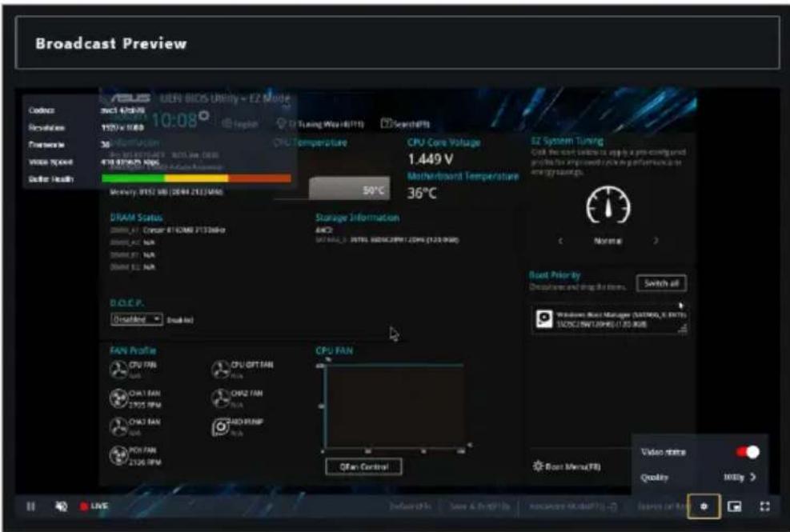Click the Quality label in settings popup
The image size is (790, 532).
pyautogui.click(x=654, y=477)
